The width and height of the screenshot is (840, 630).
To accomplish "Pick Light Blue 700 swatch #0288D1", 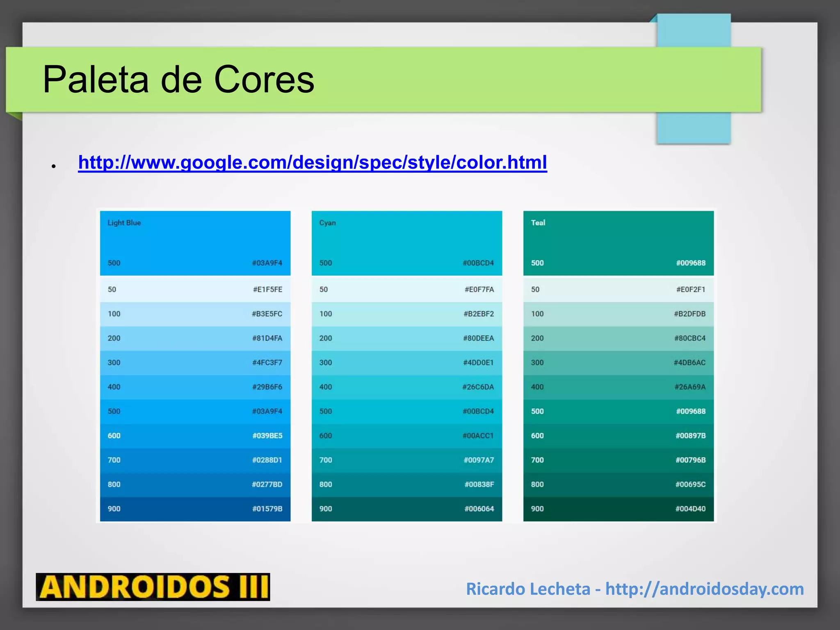I will click(195, 460).
